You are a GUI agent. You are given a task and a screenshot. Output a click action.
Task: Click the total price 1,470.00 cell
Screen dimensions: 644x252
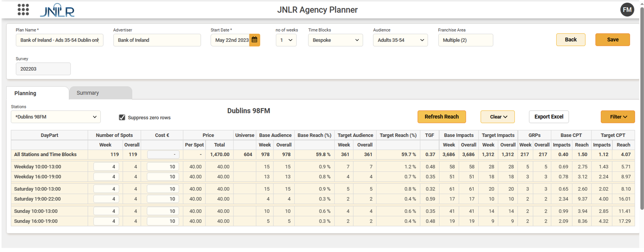point(219,154)
